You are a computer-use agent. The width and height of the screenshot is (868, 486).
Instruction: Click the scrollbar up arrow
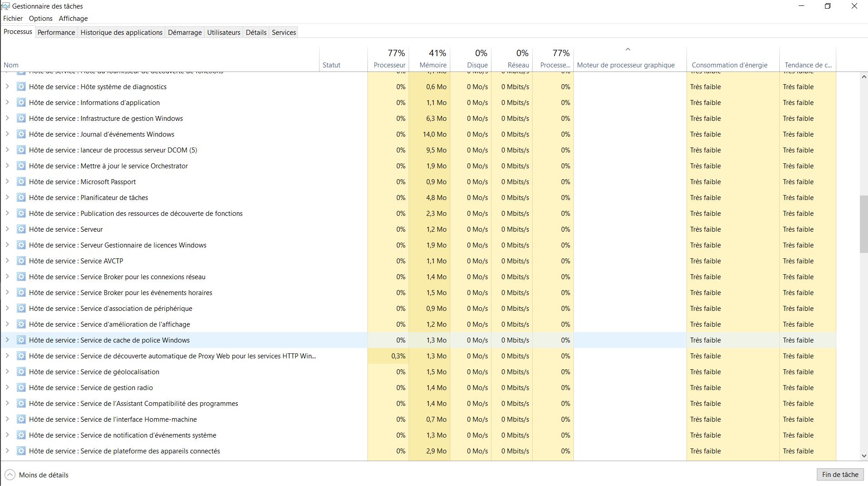pos(863,77)
